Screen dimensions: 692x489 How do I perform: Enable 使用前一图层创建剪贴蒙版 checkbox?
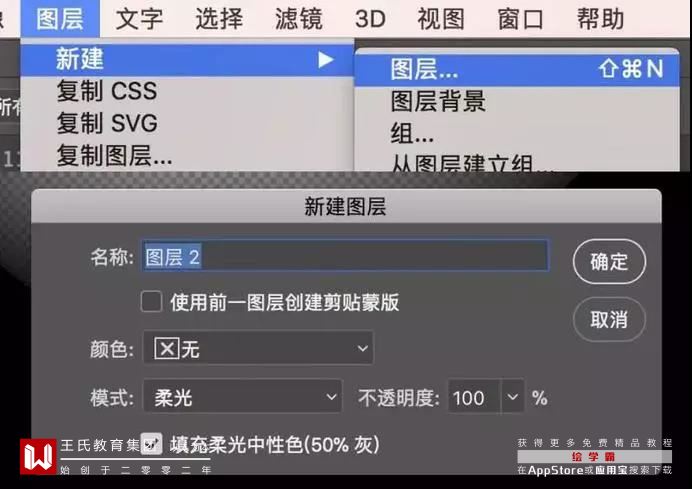151,301
